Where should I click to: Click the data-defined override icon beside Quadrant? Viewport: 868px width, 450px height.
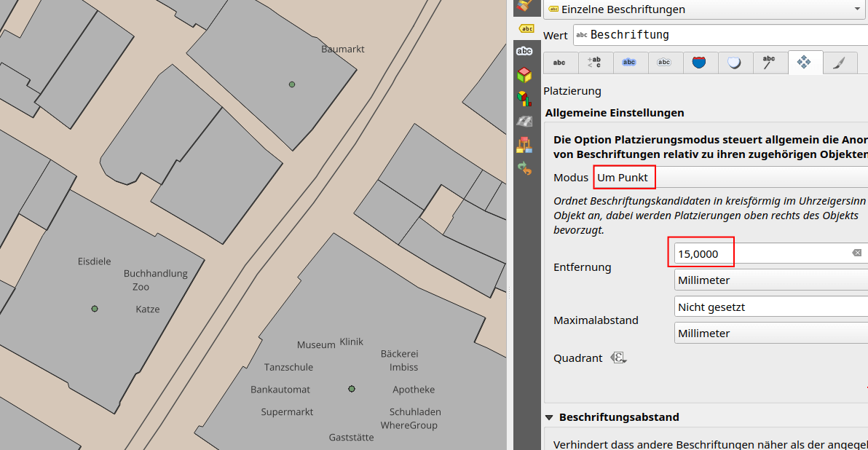[619, 358]
